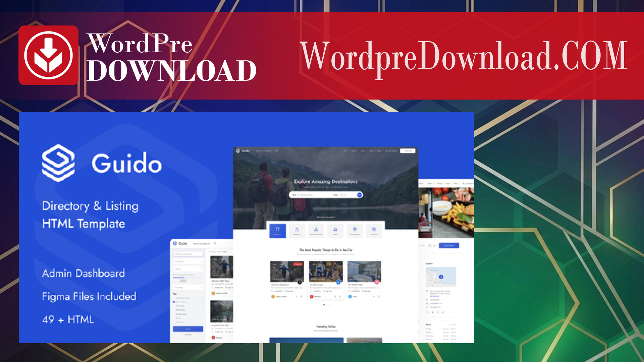644x362 pixels.
Task: Click the blue map pin on location map
Action: (441, 277)
